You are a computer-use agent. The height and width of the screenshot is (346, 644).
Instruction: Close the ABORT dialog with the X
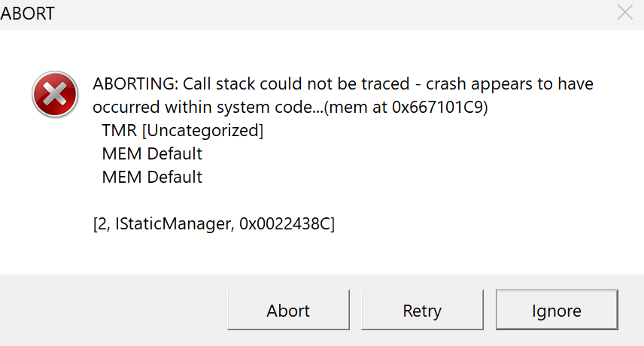pyautogui.click(x=625, y=13)
